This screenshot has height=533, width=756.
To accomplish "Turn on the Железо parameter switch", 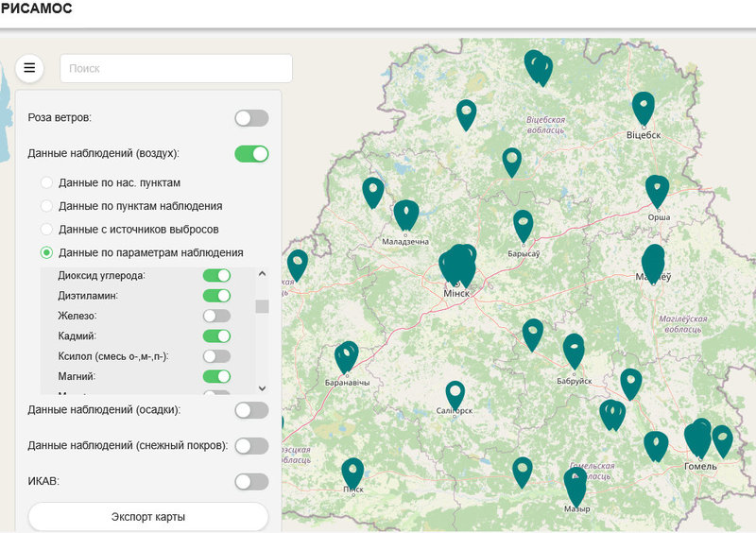I will (x=216, y=316).
